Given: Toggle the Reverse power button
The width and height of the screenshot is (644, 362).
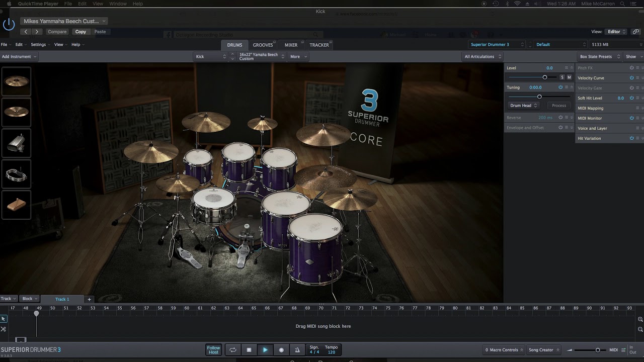Looking at the screenshot, I should pyautogui.click(x=560, y=118).
